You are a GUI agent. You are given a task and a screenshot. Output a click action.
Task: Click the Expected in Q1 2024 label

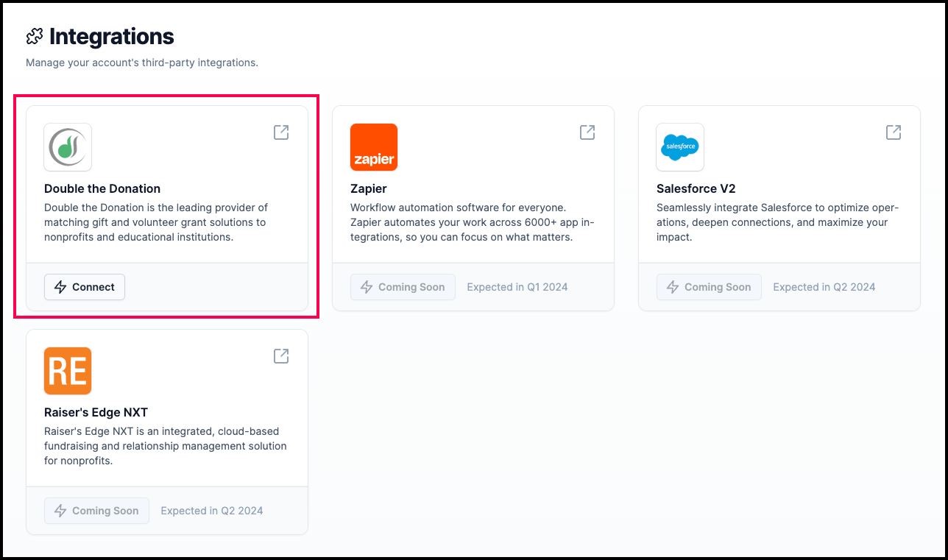[x=517, y=287]
